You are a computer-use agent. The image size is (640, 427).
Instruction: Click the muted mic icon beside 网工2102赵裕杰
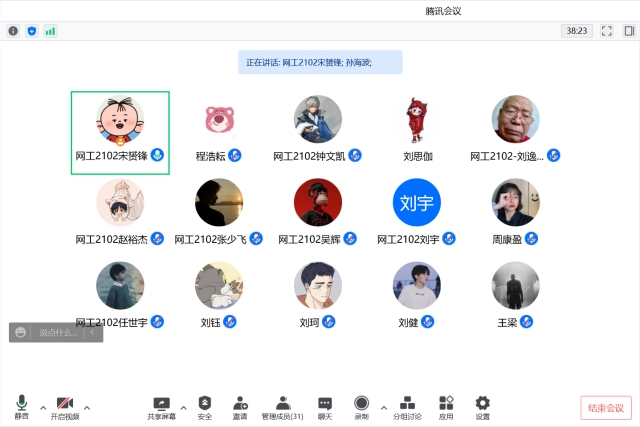(158, 238)
